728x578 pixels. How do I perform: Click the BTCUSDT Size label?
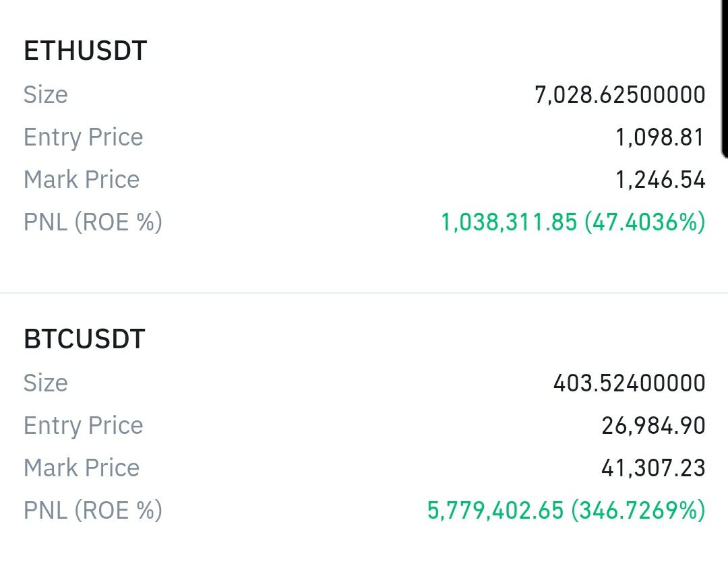[x=46, y=383]
